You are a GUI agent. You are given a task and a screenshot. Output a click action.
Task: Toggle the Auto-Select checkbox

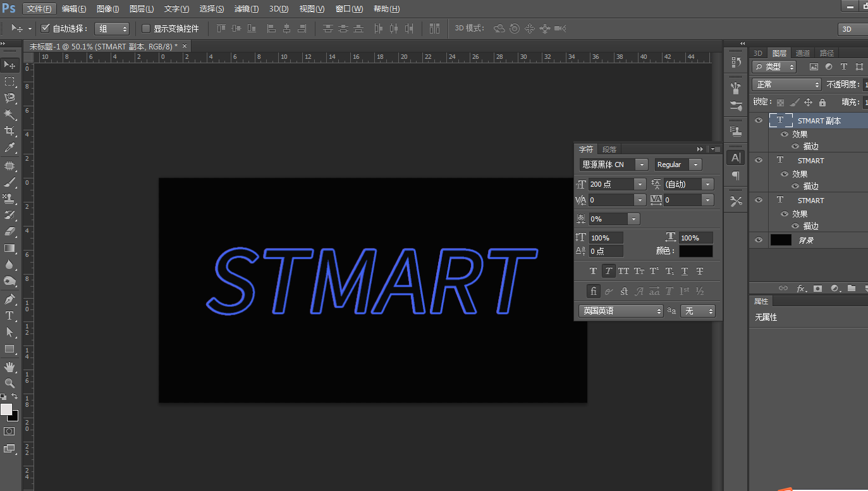45,28
